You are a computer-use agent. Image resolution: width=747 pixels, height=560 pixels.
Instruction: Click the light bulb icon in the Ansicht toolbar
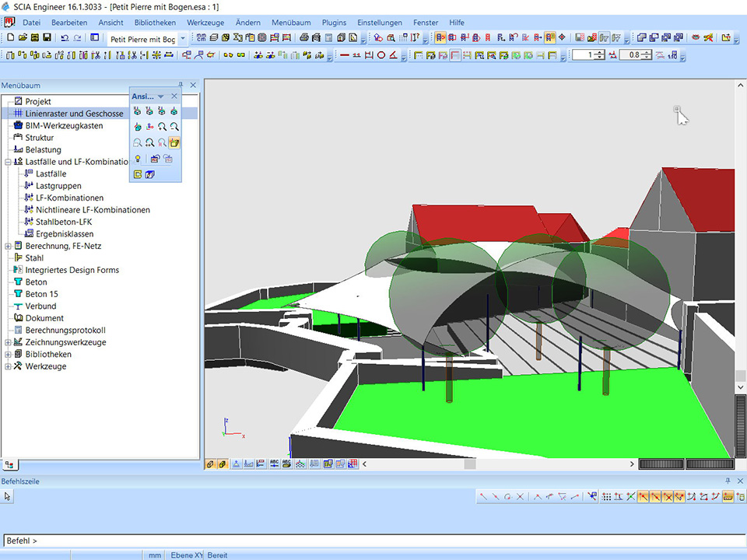point(137,159)
